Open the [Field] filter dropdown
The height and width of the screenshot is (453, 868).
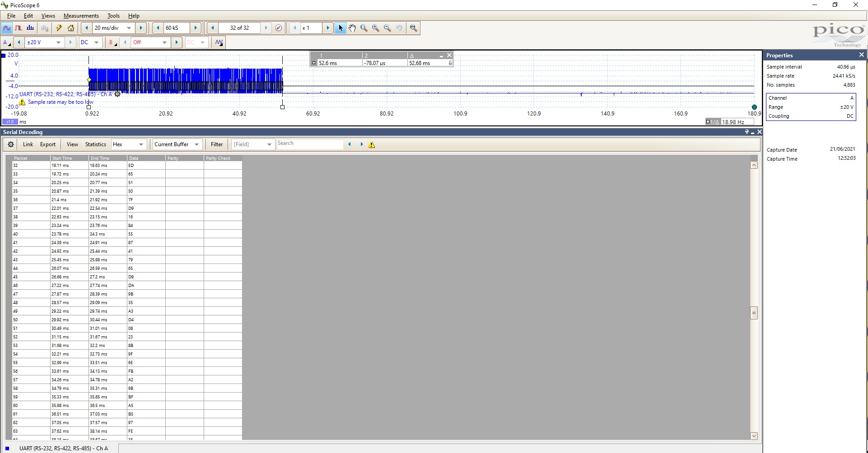[269, 144]
